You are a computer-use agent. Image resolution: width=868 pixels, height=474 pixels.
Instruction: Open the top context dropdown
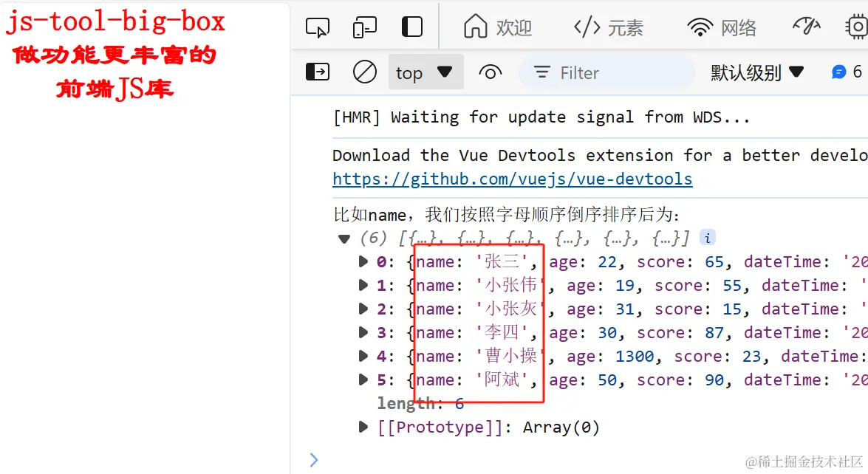point(426,72)
